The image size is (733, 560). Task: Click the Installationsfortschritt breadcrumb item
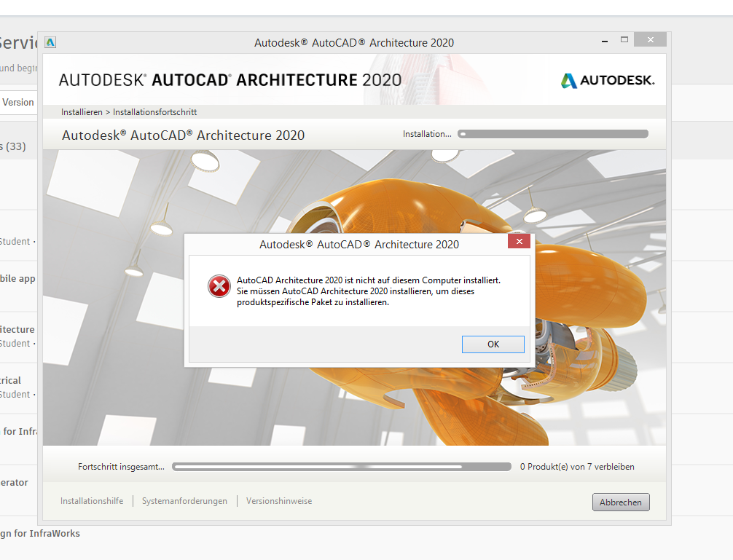tap(154, 112)
